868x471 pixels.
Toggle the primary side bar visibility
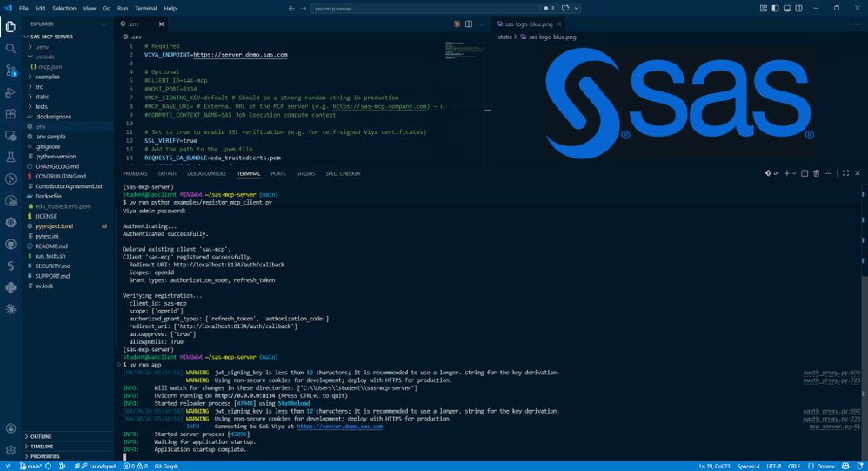(775, 9)
